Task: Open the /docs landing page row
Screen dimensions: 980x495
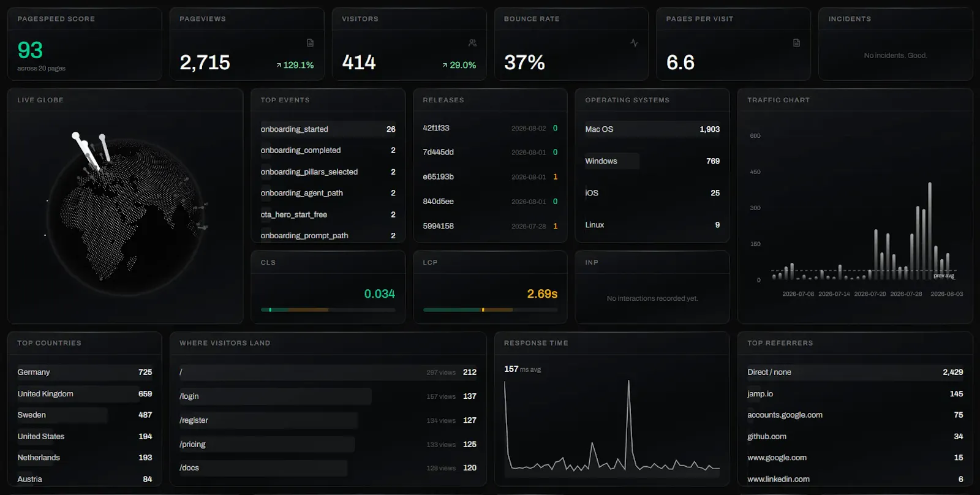Action: pyautogui.click(x=328, y=468)
